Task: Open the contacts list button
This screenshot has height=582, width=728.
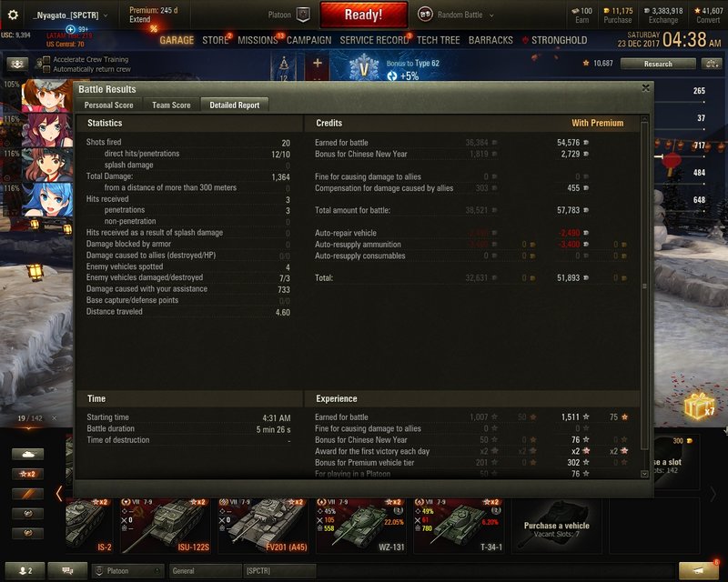Action: click(x=25, y=570)
